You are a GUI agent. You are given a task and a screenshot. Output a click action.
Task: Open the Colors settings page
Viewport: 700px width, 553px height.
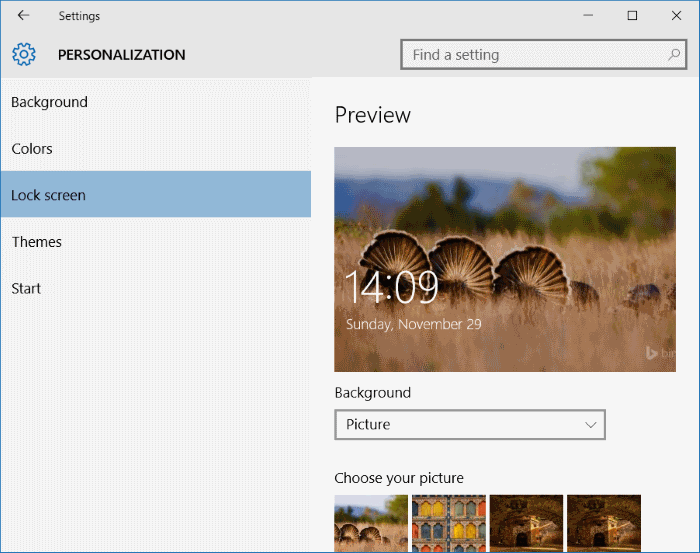[x=155, y=149]
